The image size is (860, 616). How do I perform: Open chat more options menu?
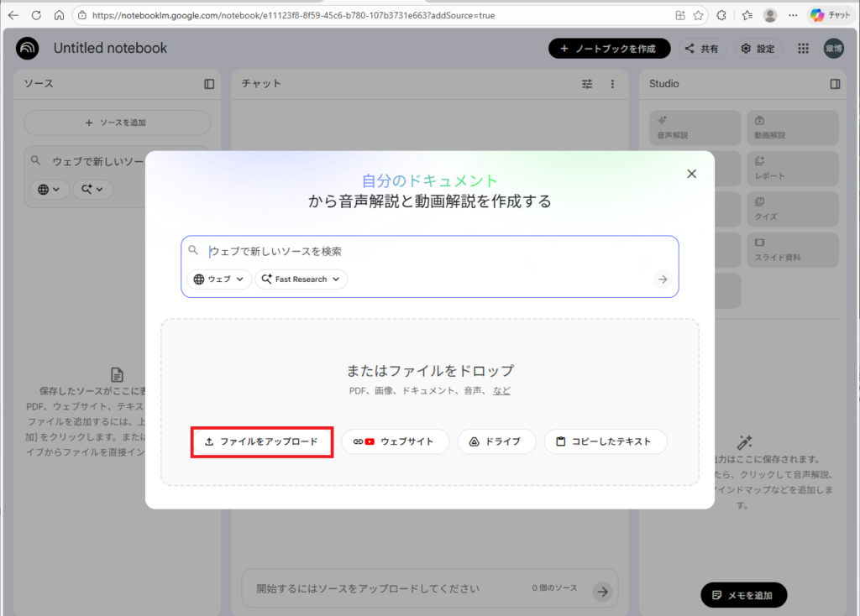point(612,84)
